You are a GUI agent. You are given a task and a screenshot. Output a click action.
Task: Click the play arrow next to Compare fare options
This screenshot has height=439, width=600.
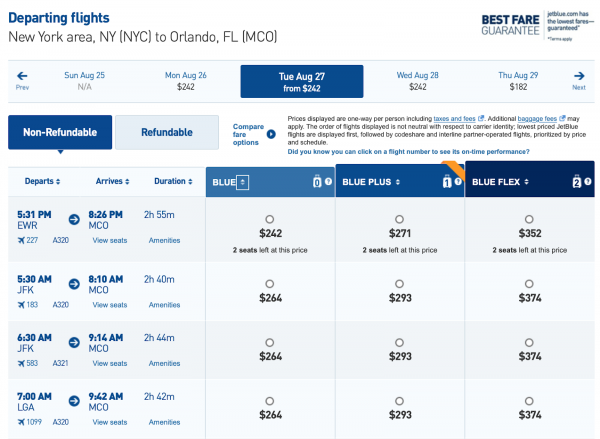click(x=270, y=134)
